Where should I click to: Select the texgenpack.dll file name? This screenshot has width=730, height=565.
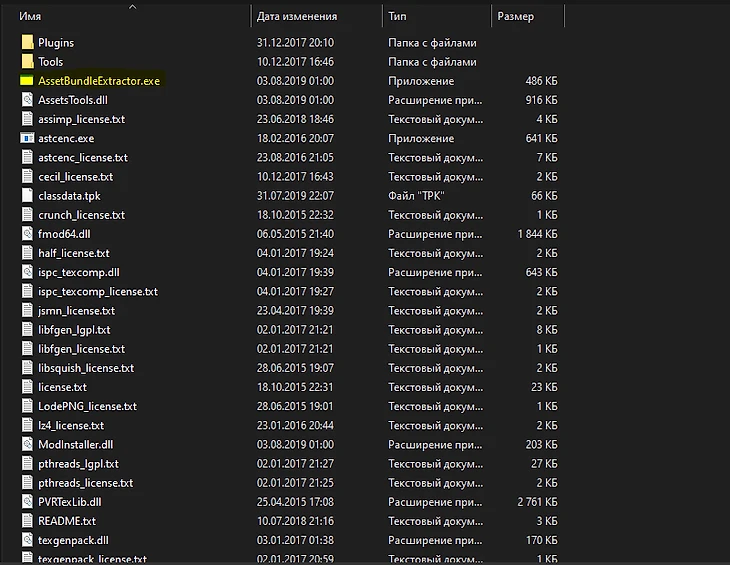tap(73, 540)
